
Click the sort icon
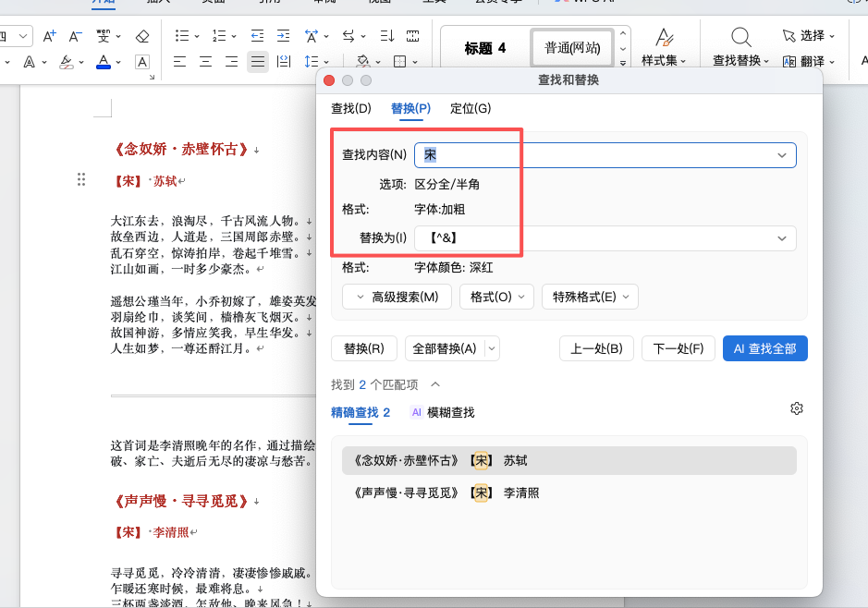click(387, 36)
